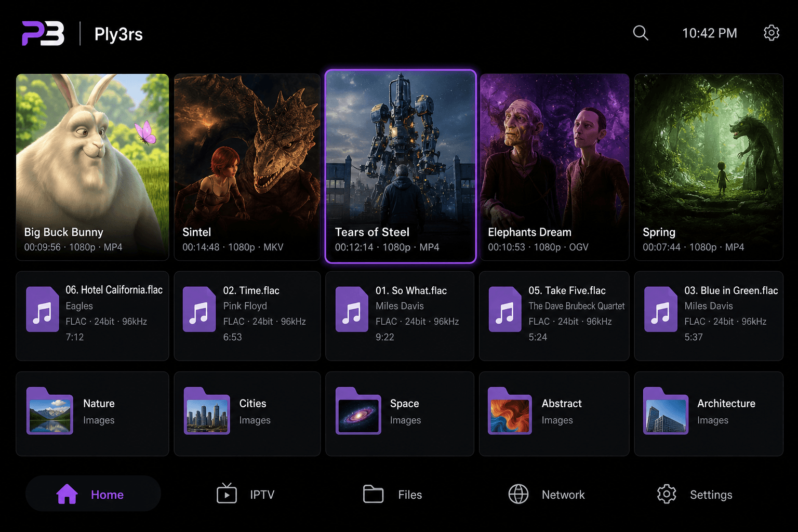Open the Abstract folder label
This screenshot has height=532, width=798.
(x=562, y=404)
